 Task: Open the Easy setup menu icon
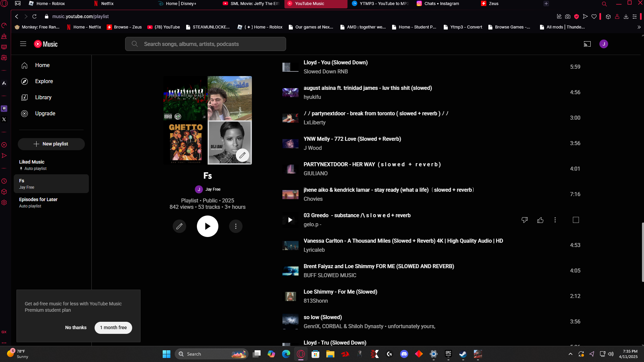635,16
